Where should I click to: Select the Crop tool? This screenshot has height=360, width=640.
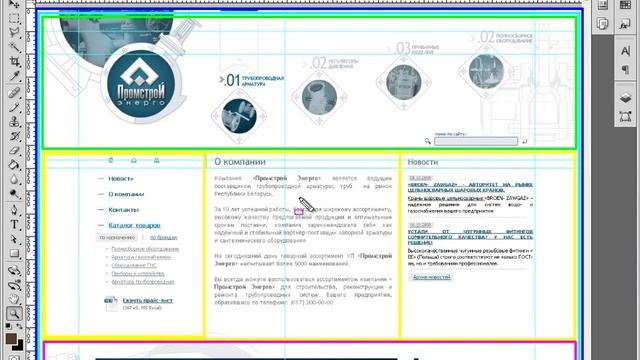point(14,61)
